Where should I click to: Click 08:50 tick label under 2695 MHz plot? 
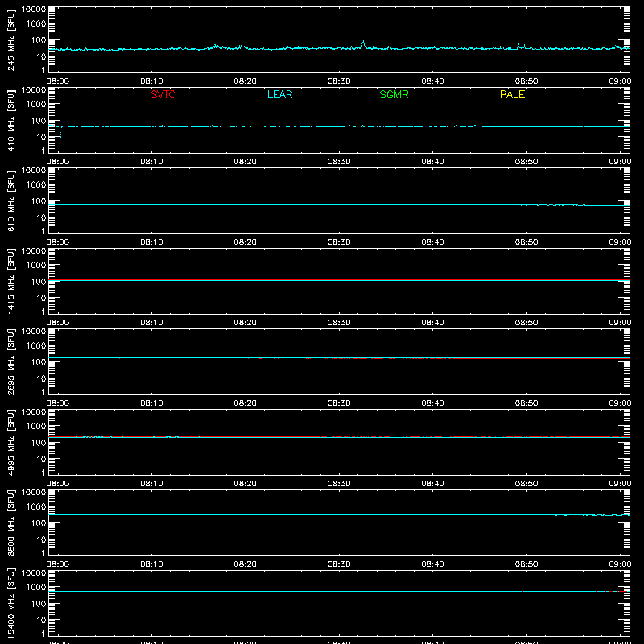pyautogui.click(x=526, y=403)
